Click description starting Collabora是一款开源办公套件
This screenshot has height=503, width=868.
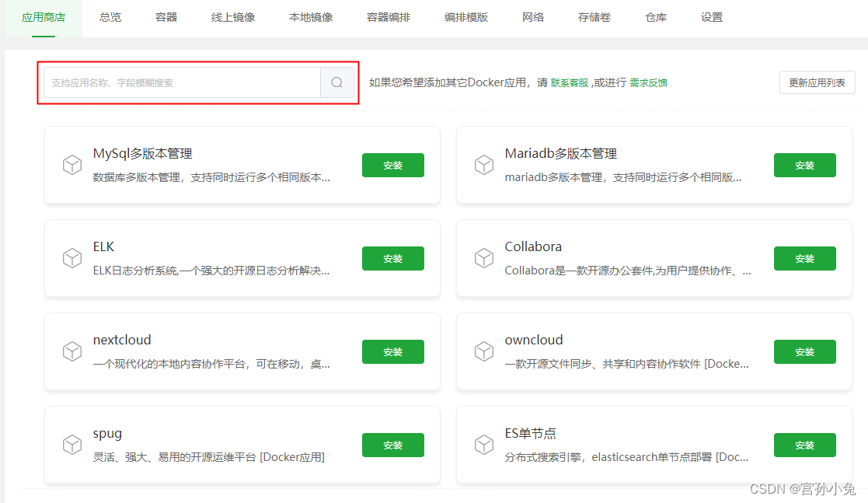(628, 271)
